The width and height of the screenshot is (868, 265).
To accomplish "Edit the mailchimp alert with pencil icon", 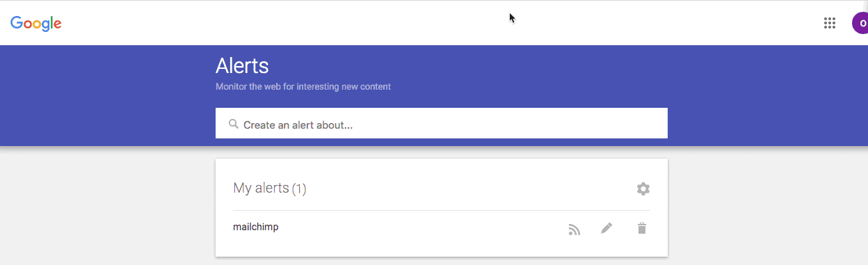I will [606, 228].
